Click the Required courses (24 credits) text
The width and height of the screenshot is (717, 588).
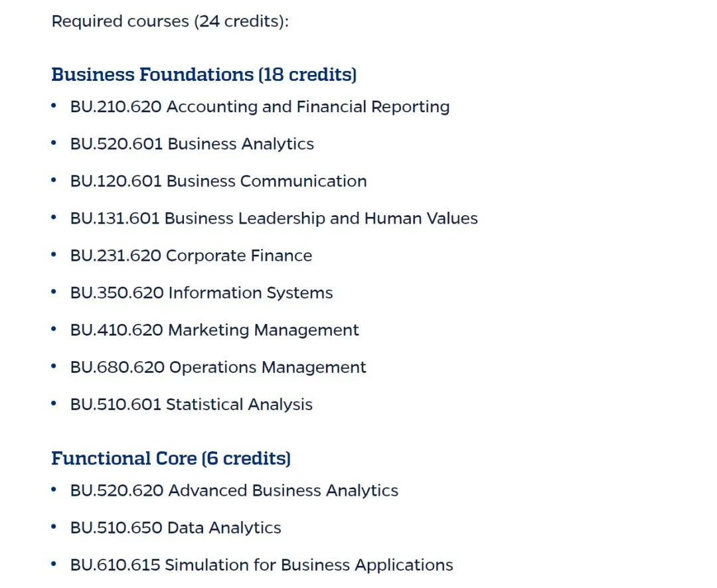[x=170, y=21]
